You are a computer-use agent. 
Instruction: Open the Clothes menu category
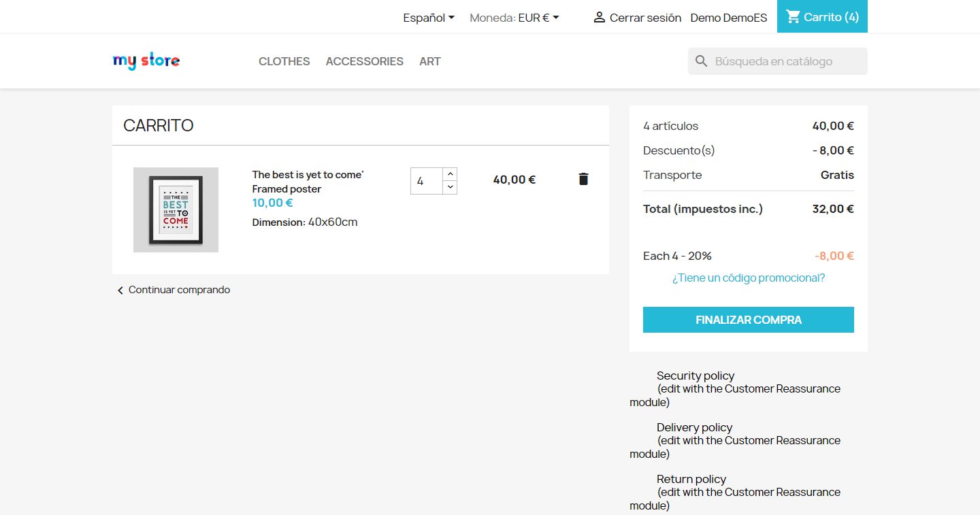284,61
